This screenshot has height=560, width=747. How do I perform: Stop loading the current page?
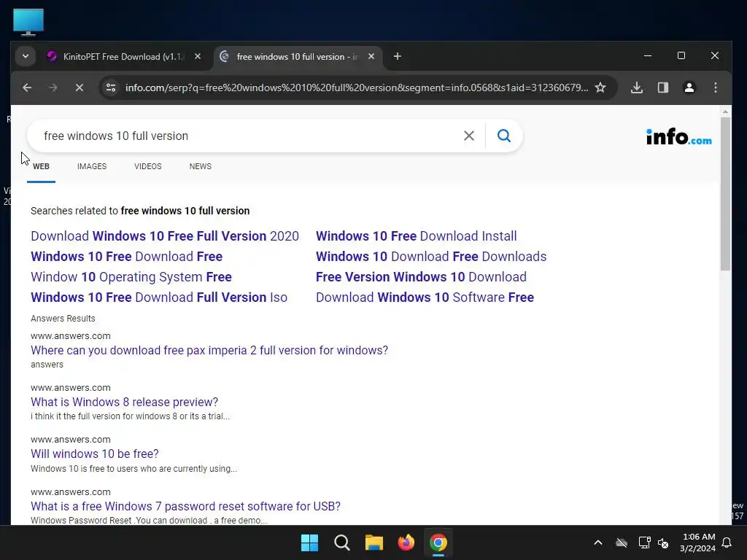pyautogui.click(x=79, y=87)
